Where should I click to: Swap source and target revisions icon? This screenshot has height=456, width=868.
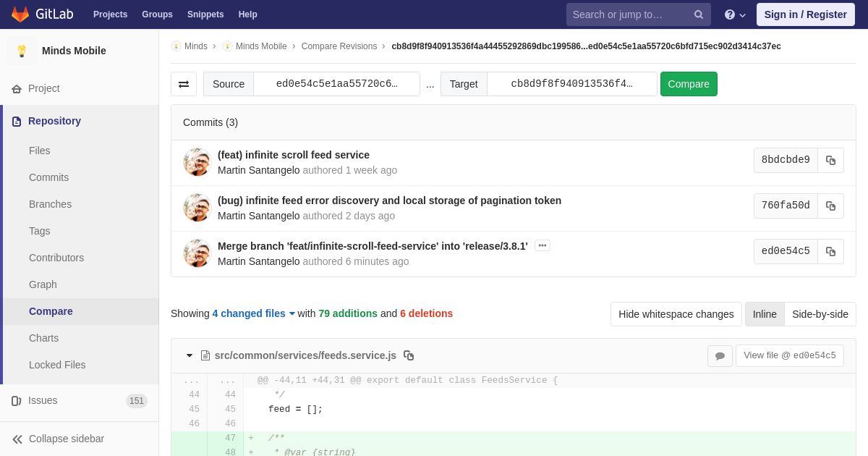coord(184,84)
